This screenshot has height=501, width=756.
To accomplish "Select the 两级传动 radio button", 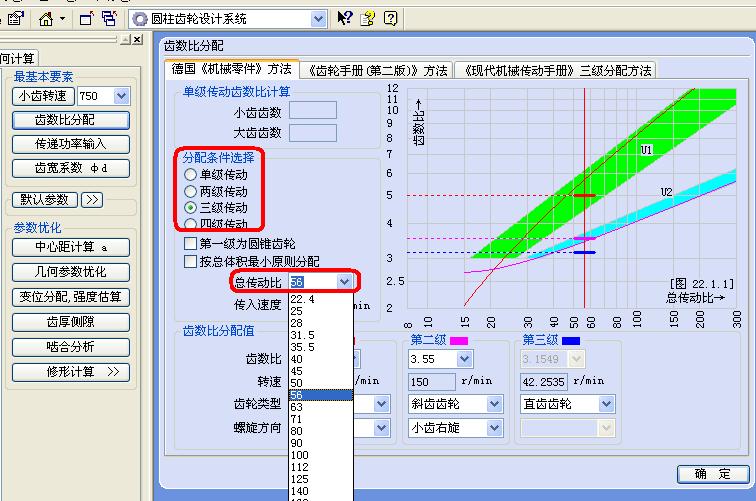I will (x=191, y=191).
